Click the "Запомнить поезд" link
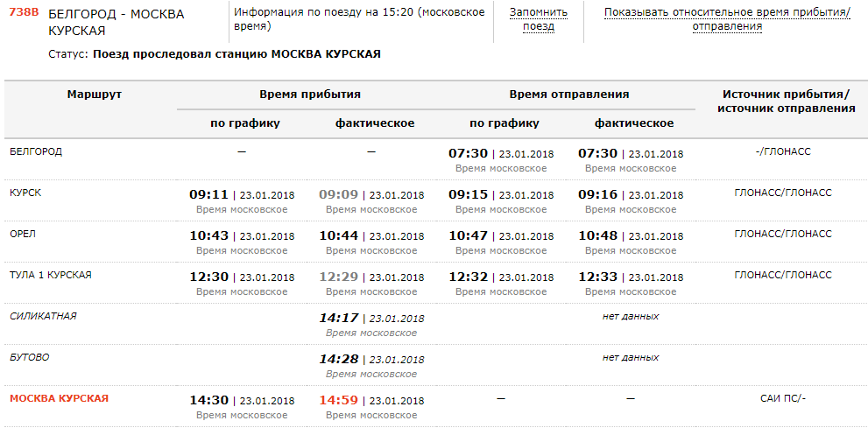The height and width of the screenshot is (428, 868). click(539, 19)
